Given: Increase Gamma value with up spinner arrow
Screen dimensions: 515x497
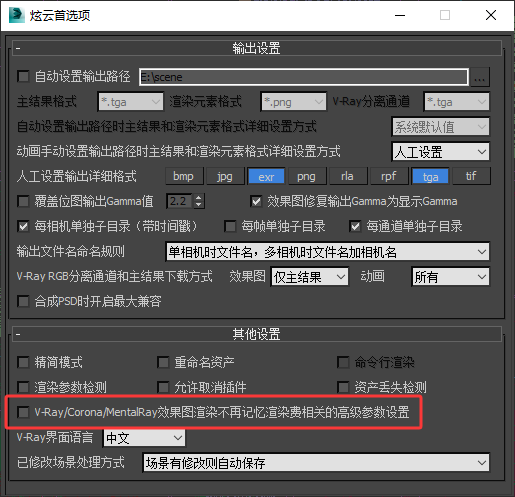Looking at the screenshot, I should [x=199, y=198].
